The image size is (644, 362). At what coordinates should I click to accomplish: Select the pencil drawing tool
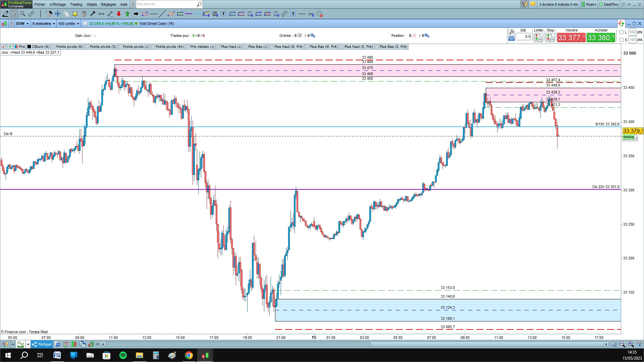coord(5,14)
